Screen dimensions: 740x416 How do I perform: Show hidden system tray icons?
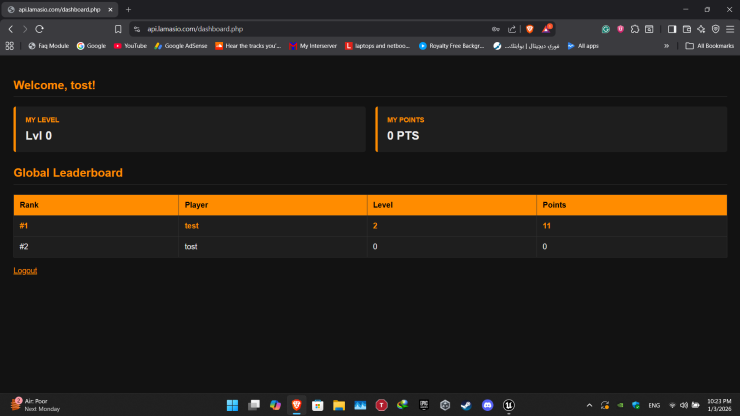[589, 405]
